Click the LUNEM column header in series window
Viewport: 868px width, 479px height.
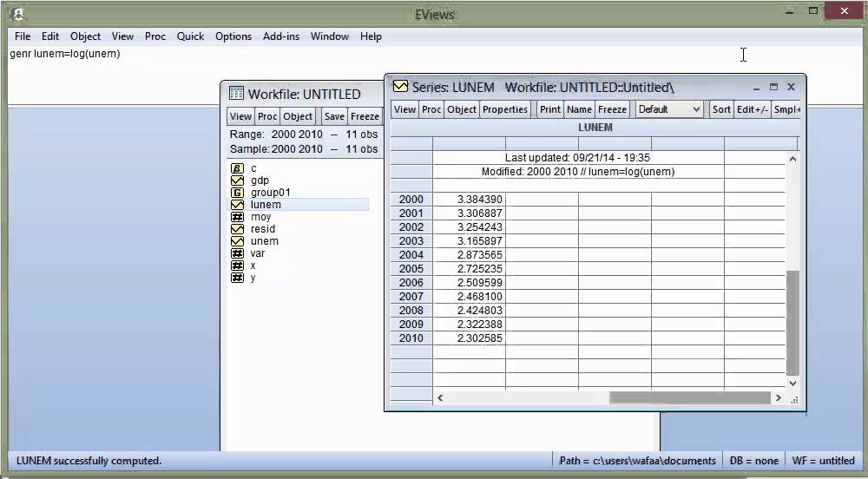pos(595,128)
